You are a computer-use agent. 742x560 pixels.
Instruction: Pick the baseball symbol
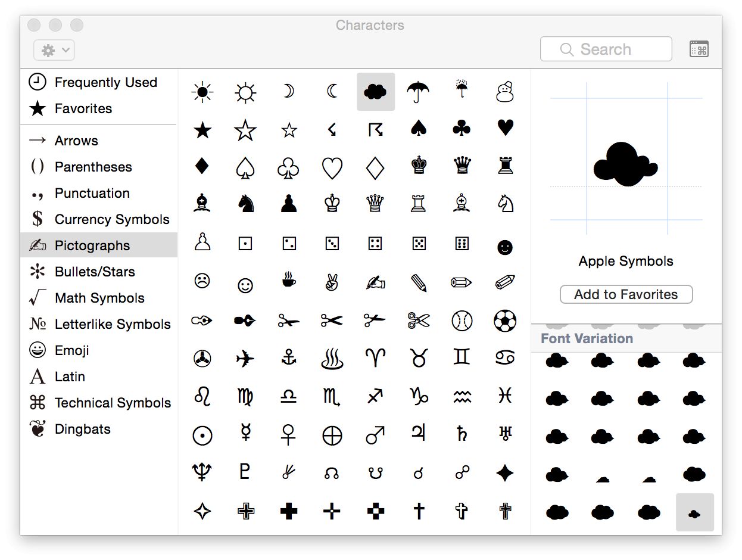point(462,321)
